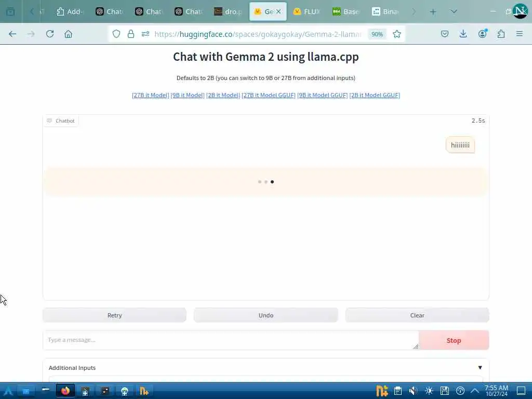532x399 pixels.
Task: Open the Firefox taskbar entry
Action: coord(65,391)
